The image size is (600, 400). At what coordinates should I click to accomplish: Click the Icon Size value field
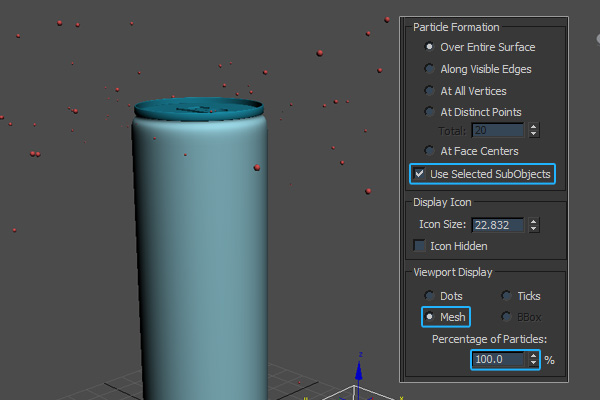coord(498,226)
